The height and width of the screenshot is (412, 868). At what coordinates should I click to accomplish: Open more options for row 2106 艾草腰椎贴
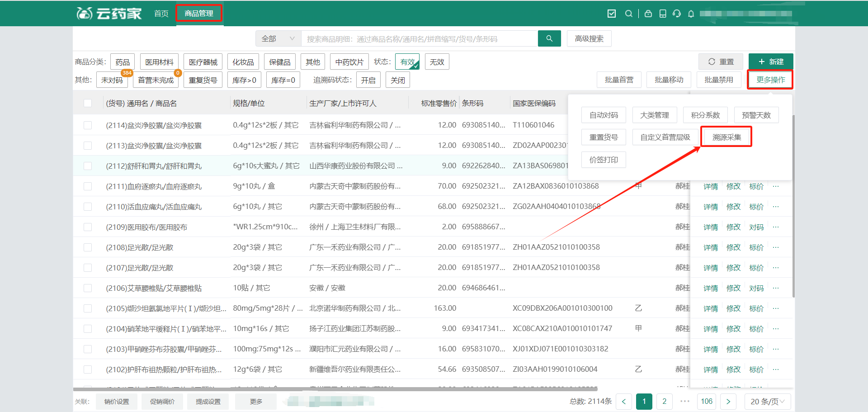[776, 288]
